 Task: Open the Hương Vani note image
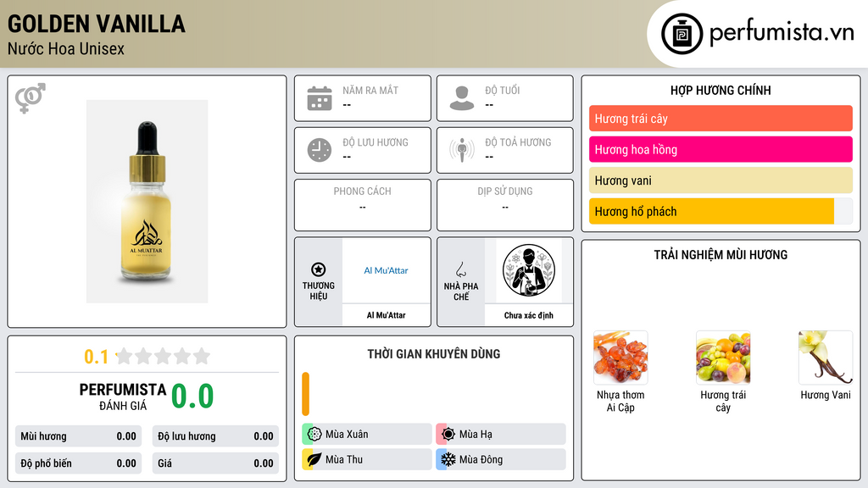click(x=826, y=358)
